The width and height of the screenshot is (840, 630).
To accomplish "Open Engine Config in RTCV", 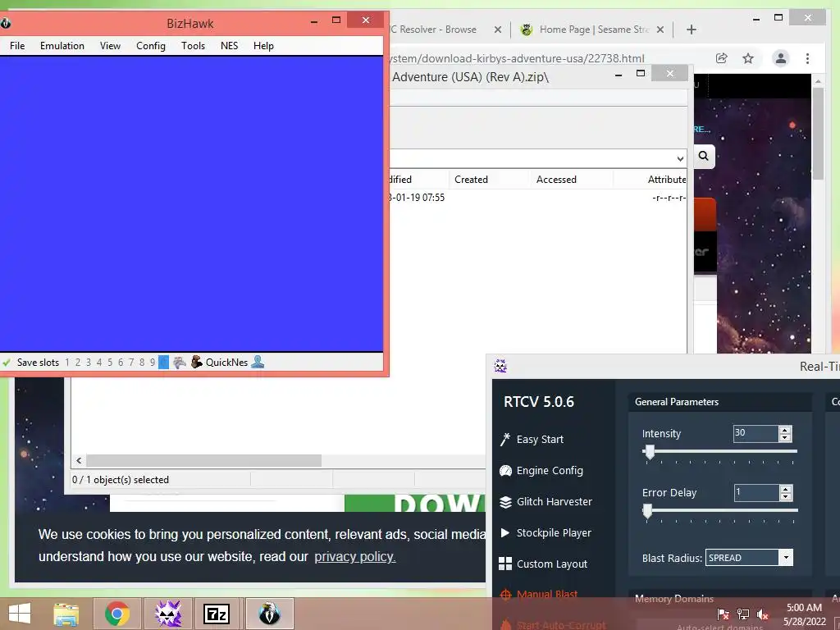I will (x=541, y=470).
